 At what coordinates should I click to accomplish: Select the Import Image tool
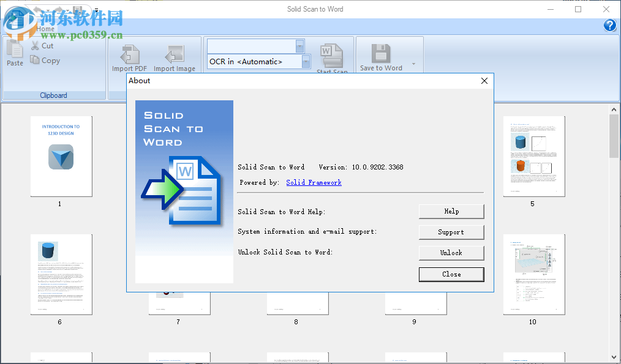click(x=175, y=55)
